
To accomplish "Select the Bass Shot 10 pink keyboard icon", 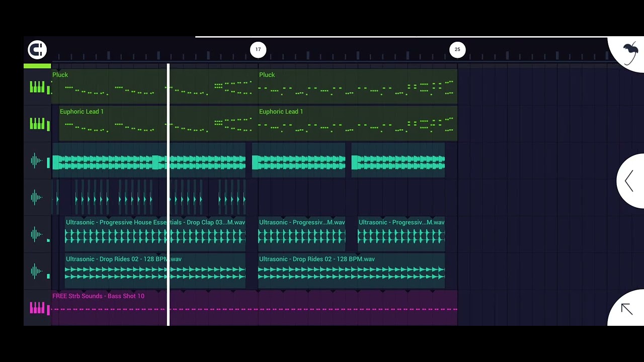I will click(37, 308).
